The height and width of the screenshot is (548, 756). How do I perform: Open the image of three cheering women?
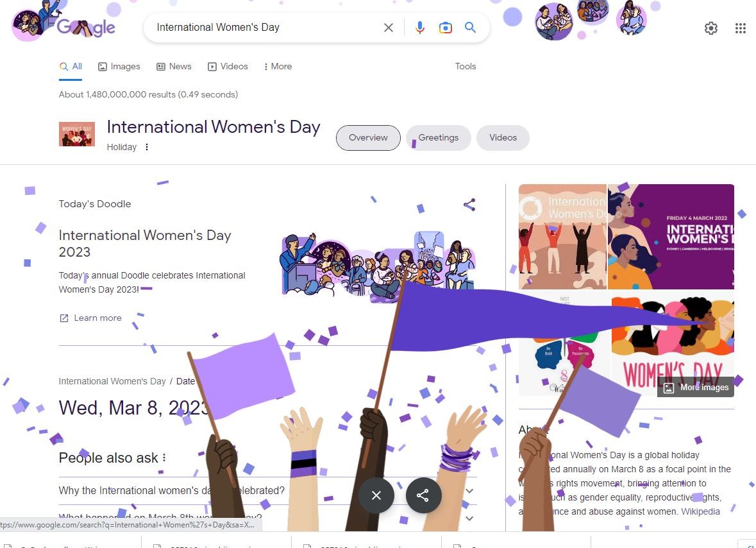(x=562, y=236)
